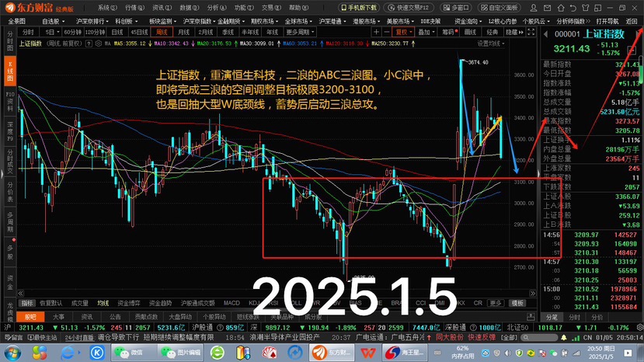Select the 周线 period tab

pos(162,32)
